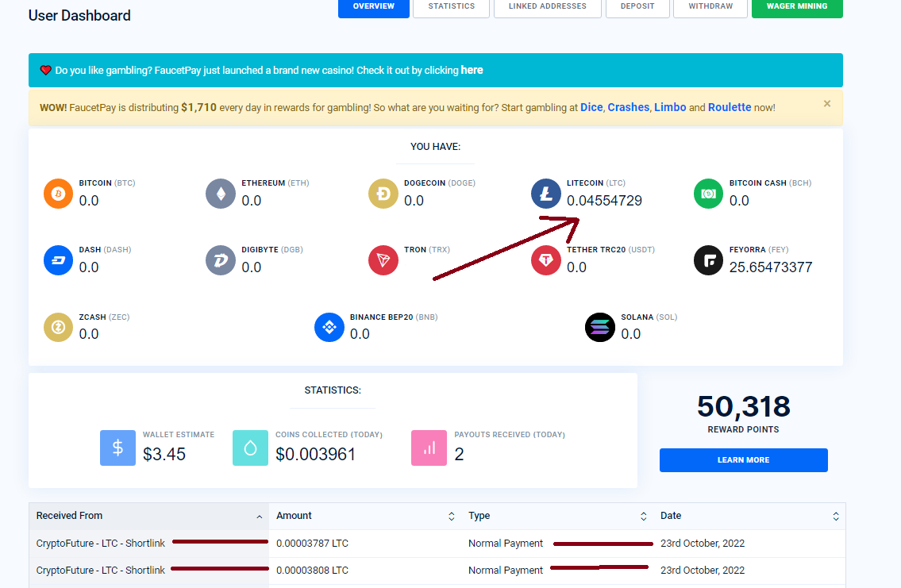Screen dimensions: 901x588
Task: Sort table by Received From column
Action: tap(148, 516)
